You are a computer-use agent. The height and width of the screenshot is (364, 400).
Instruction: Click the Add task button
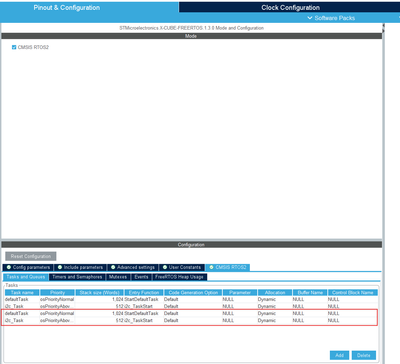[x=339, y=355]
